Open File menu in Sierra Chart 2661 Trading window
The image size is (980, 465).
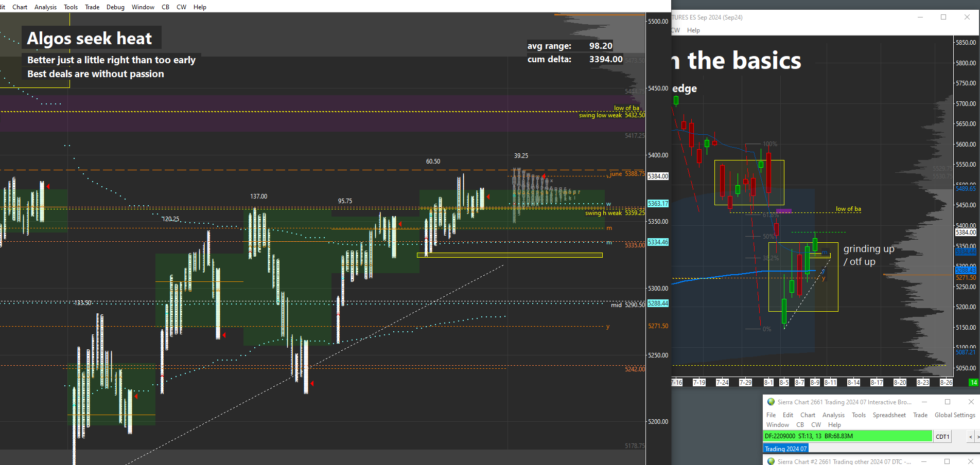(771, 415)
